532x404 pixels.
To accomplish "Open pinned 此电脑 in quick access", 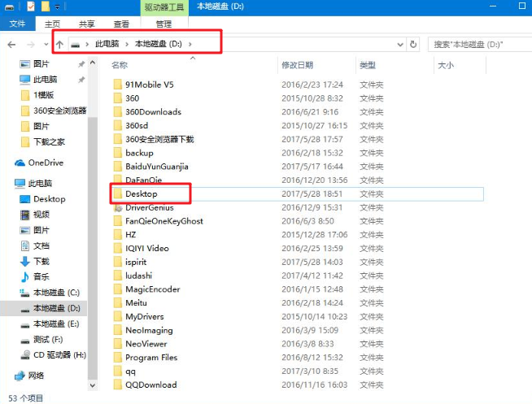I will (x=45, y=80).
